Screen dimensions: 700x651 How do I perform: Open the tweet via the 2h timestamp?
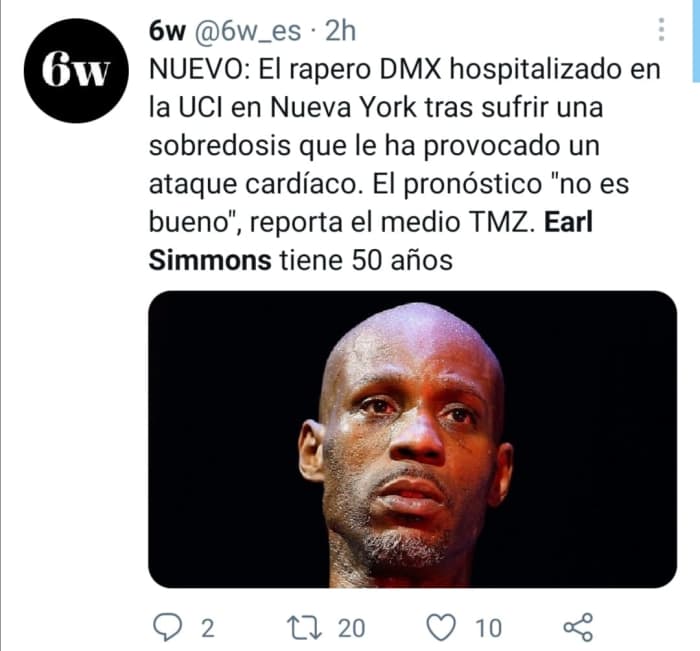pyautogui.click(x=341, y=31)
